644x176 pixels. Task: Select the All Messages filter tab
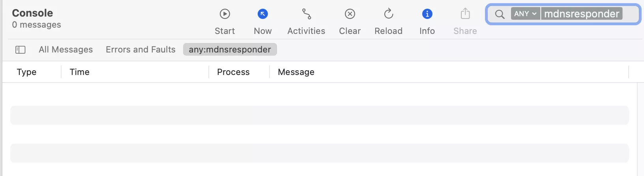pyautogui.click(x=66, y=50)
